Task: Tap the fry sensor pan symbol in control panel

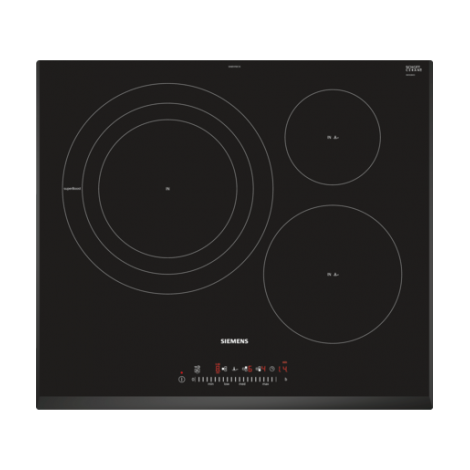Action: point(235,369)
